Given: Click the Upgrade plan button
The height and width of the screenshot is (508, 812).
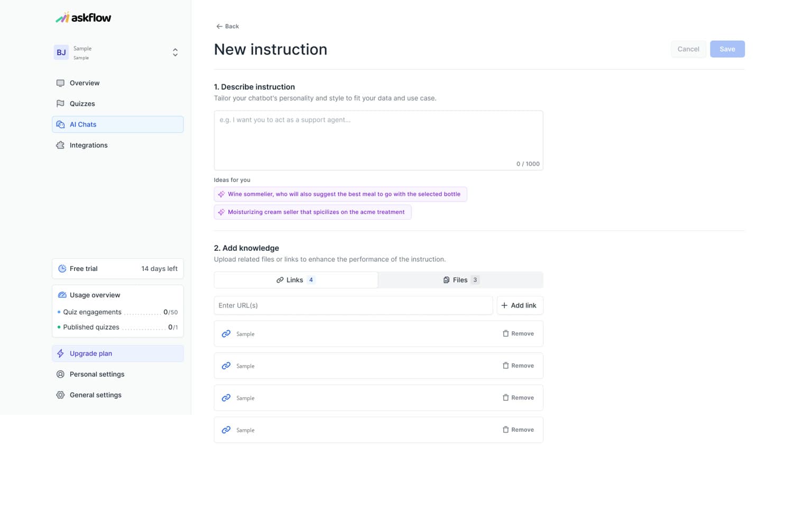Looking at the screenshot, I should tap(118, 353).
